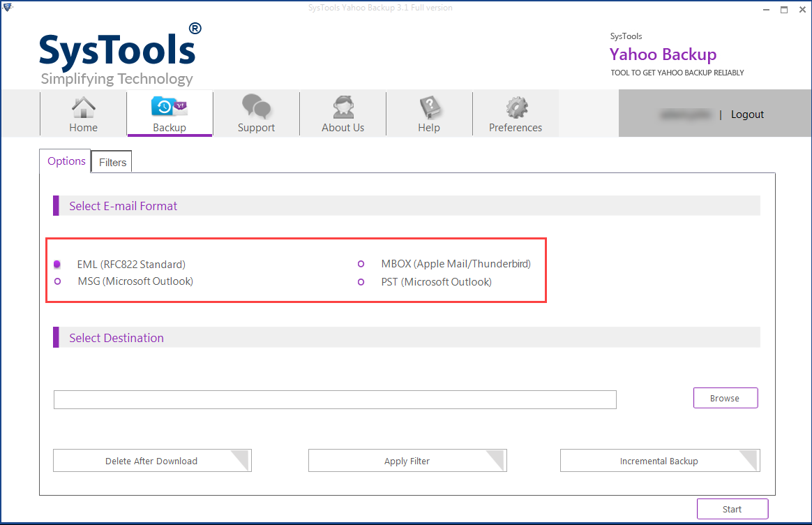The image size is (812, 525).
Task: Click the Yahoo Backup product title
Action: (663, 54)
